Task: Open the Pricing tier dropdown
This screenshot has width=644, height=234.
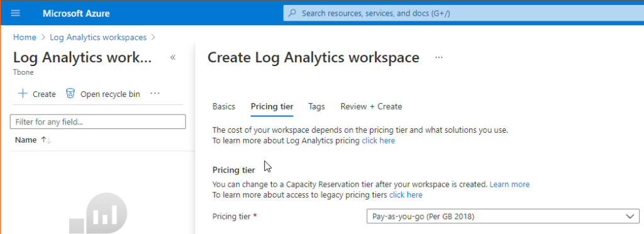Action: pos(502,216)
